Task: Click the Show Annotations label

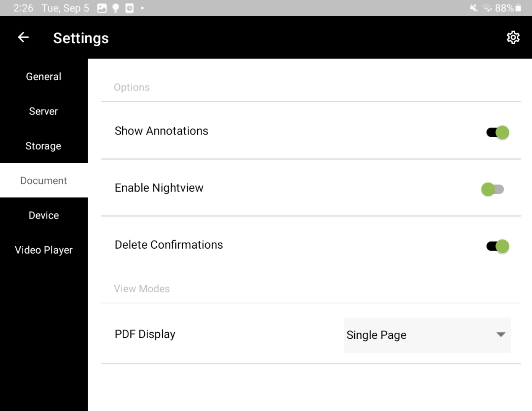Action: pyautogui.click(x=161, y=131)
